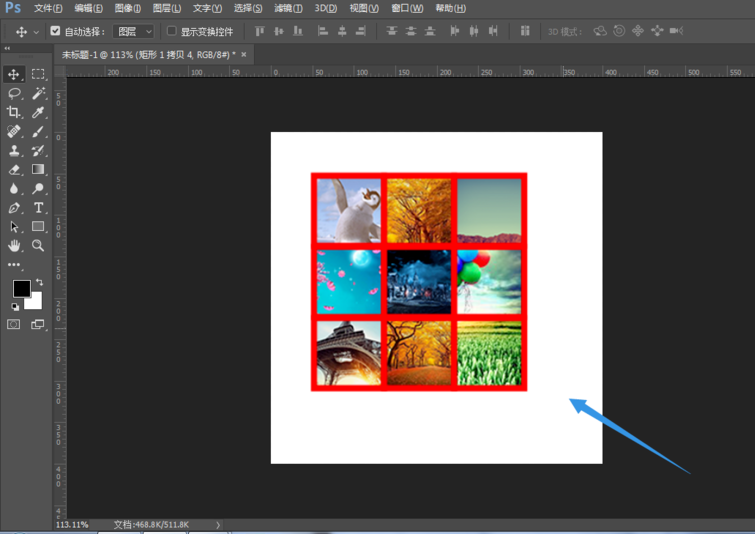Open the 图层 auto-select dropdown
The height and width of the screenshot is (534, 755).
pyautogui.click(x=133, y=32)
